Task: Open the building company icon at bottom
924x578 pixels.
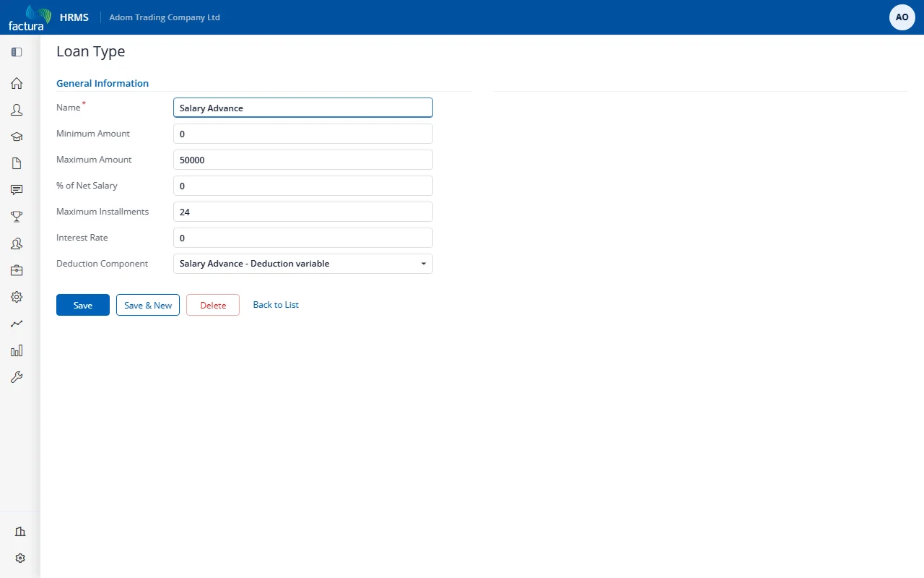Action: coord(20,532)
